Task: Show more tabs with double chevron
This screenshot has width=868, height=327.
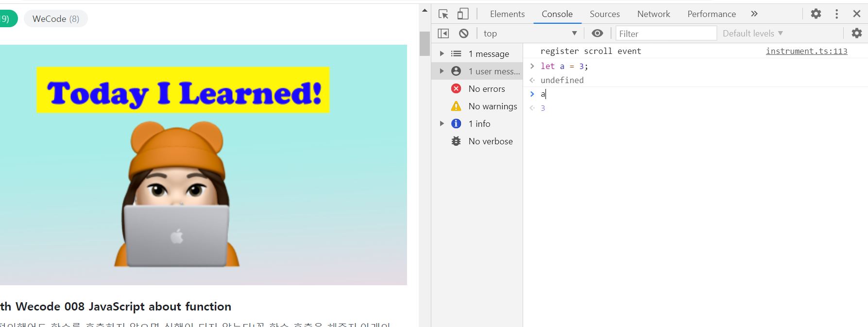Action: click(754, 14)
